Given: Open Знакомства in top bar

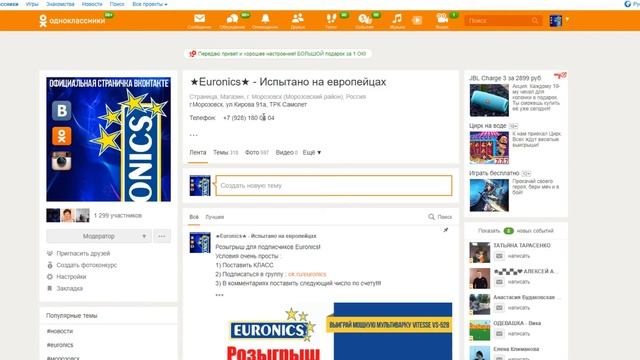Looking at the screenshot, I should click(60, 4).
